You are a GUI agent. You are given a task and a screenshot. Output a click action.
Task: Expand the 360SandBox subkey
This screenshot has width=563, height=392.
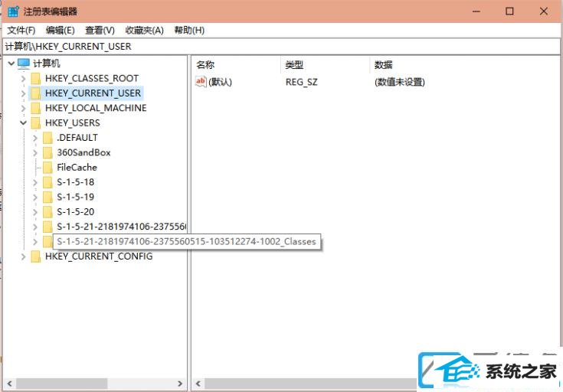click(x=34, y=152)
